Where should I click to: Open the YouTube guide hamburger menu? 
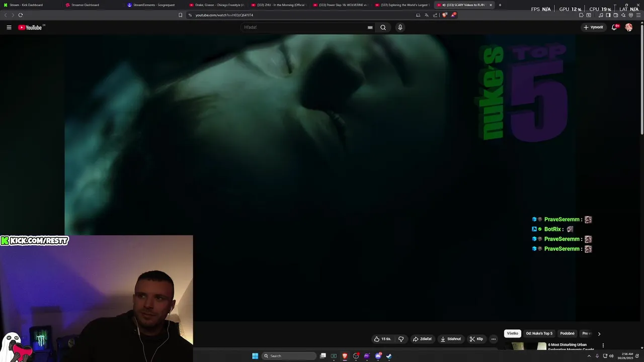pyautogui.click(x=9, y=27)
